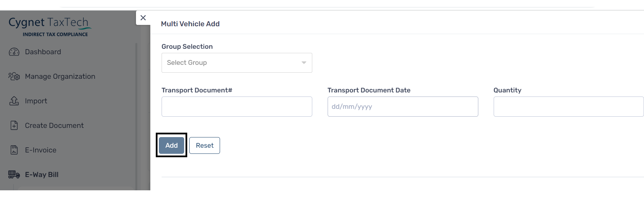The height and width of the screenshot is (221, 644).
Task: Click the E-Invoice document icon
Action: (14, 150)
